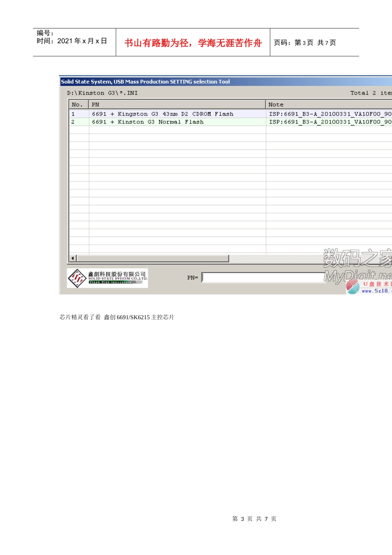Image resolution: width=392 pixels, height=555 pixels.
Task: Click the horizontal scrollbar thumb in the list
Action: (153, 259)
